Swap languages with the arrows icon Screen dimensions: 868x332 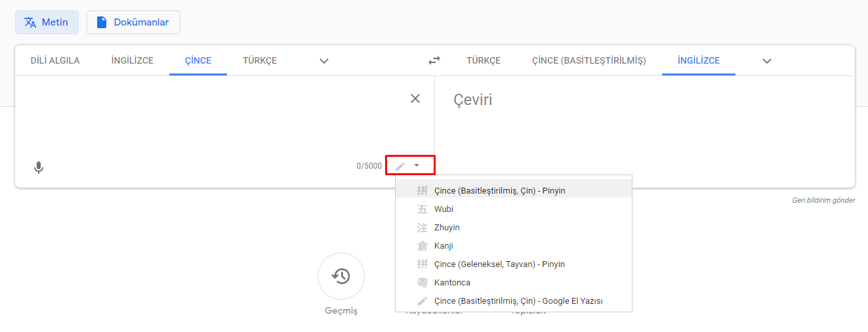click(x=434, y=60)
